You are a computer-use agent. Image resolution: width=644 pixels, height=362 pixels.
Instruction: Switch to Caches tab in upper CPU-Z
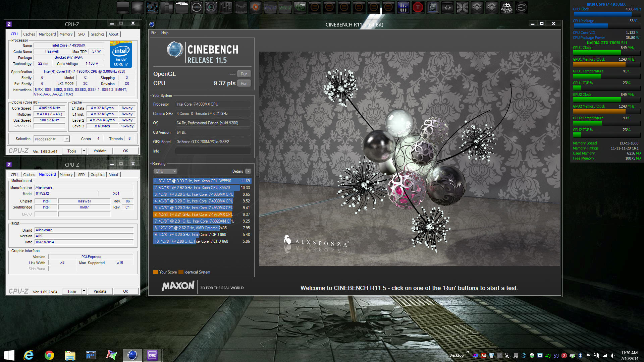click(x=29, y=34)
